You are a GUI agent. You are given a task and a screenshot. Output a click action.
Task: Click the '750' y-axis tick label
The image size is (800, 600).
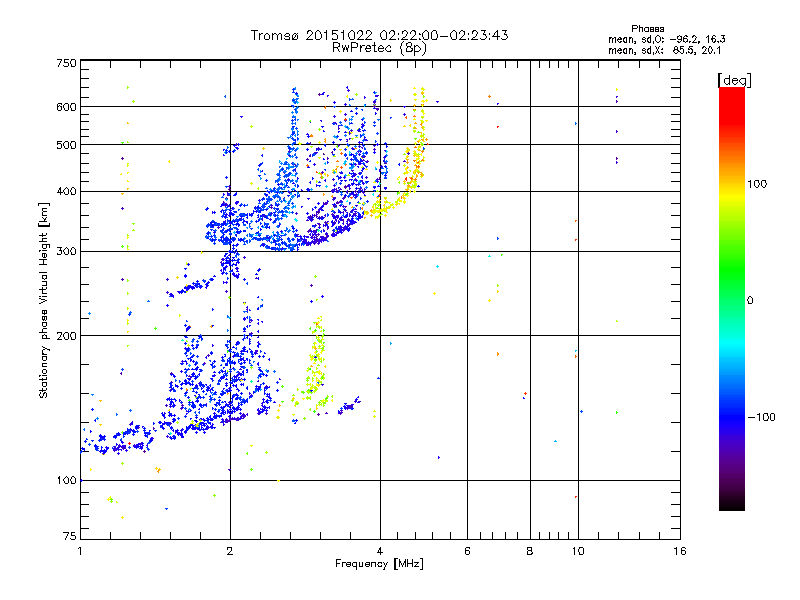[66, 63]
